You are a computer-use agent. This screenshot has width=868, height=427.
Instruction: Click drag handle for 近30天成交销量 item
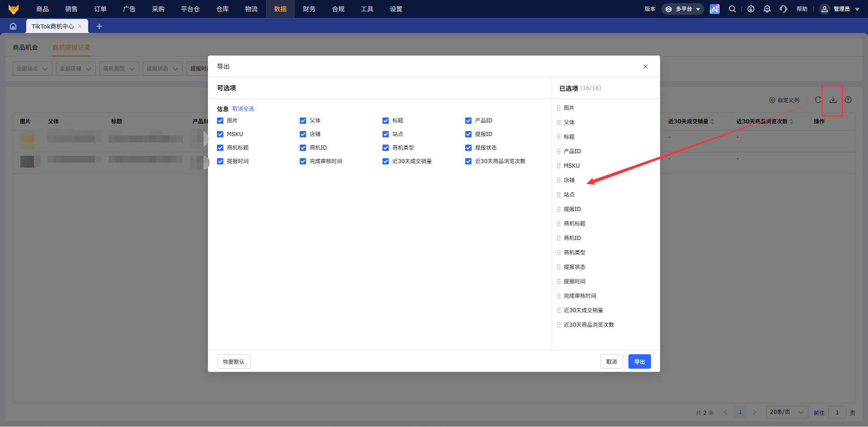[x=559, y=310]
